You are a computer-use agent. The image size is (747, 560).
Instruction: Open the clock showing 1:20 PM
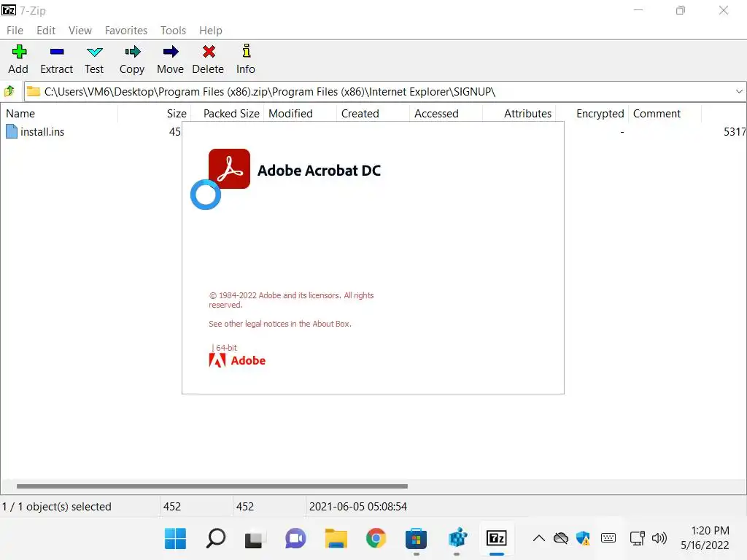[x=705, y=538]
